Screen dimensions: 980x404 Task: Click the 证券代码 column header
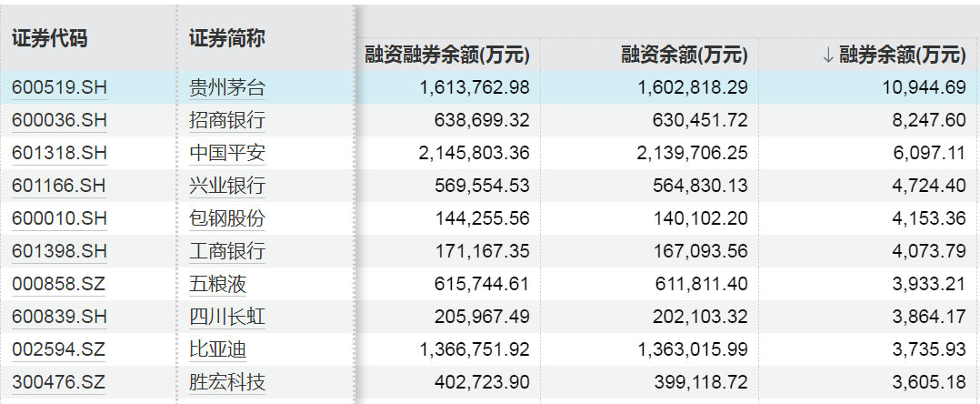point(50,39)
